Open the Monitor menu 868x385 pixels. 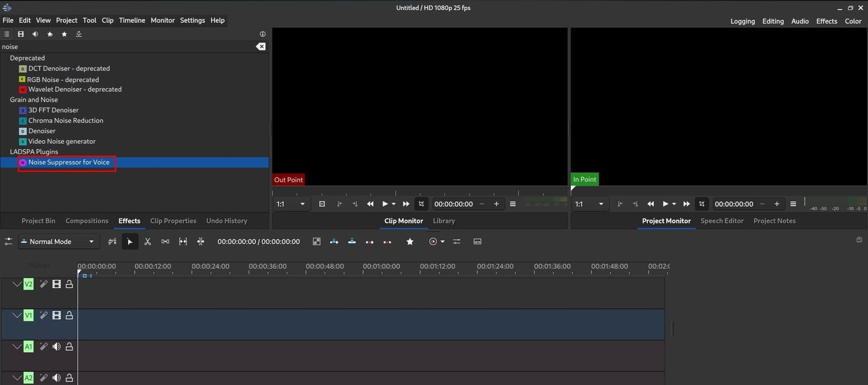click(163, 21)
